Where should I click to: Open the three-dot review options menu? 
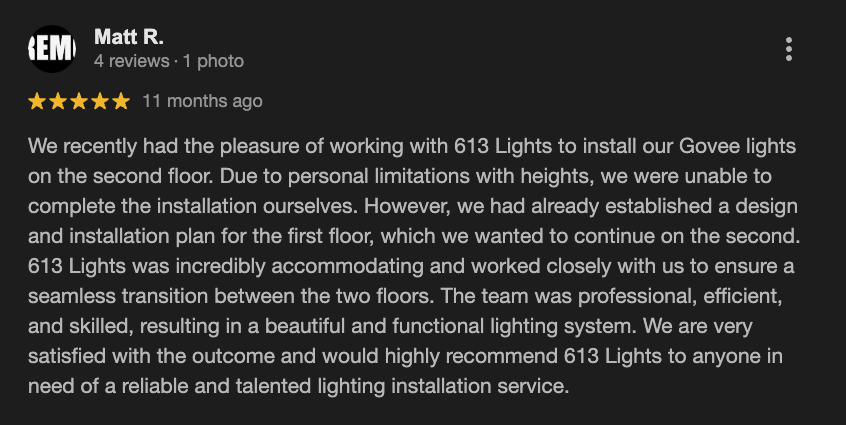789,49
